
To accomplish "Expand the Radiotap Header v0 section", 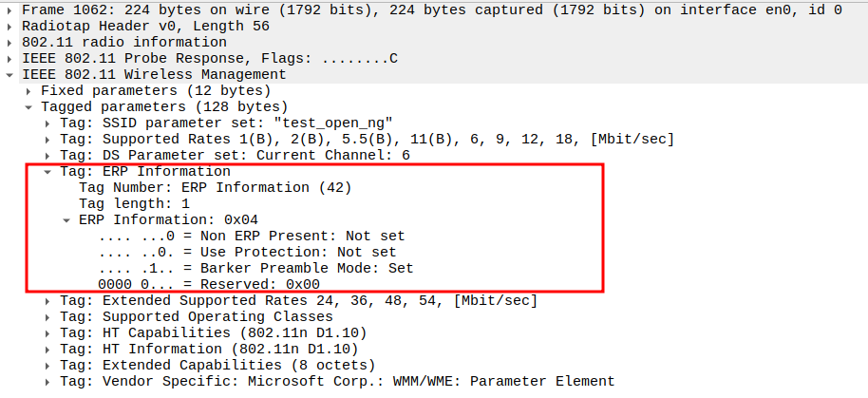I will [9, 27].
